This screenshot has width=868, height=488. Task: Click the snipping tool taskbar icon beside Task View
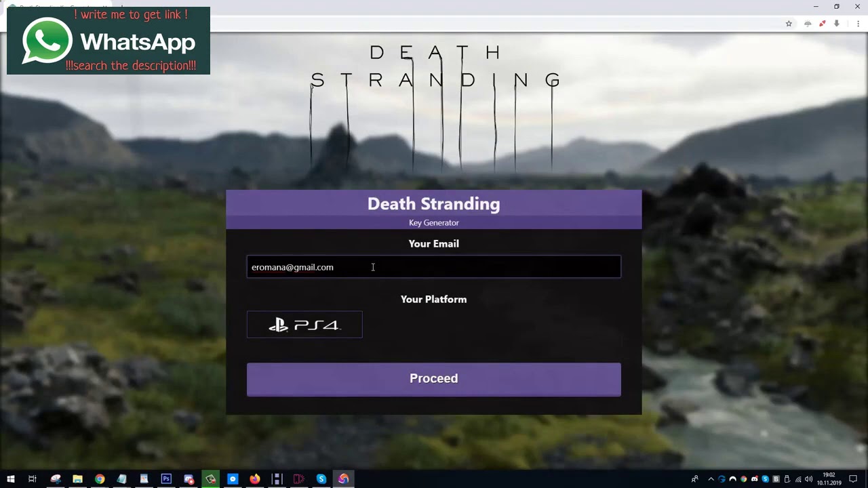(56, 479)
